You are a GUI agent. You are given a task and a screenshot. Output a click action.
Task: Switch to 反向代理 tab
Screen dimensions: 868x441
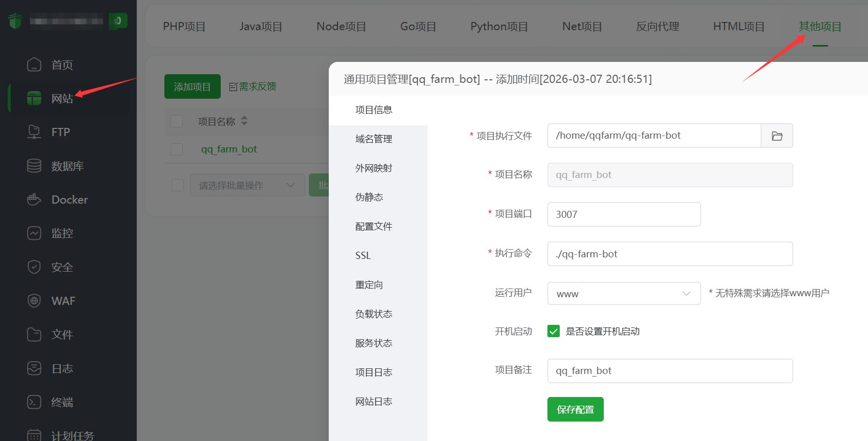click(x=658, y=27)
